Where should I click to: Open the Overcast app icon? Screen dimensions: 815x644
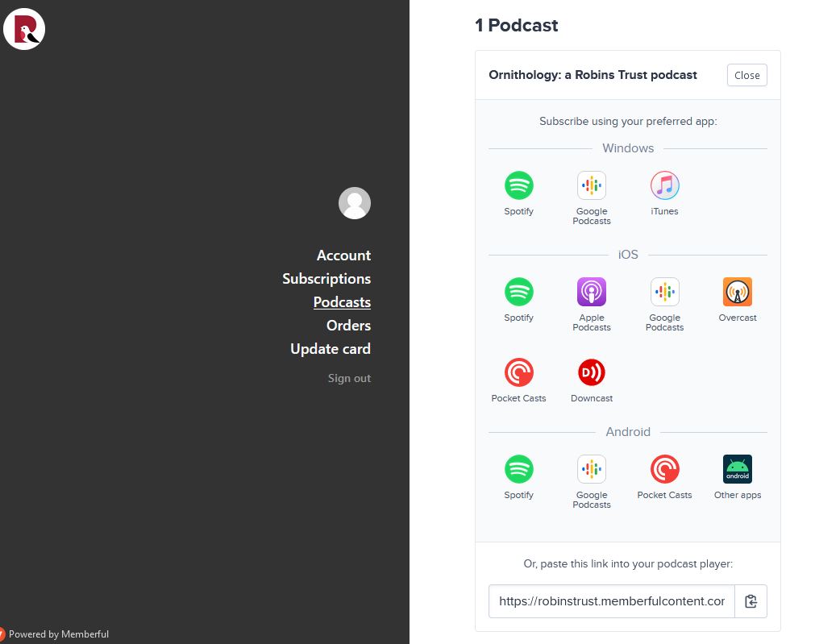click(737, 292)
